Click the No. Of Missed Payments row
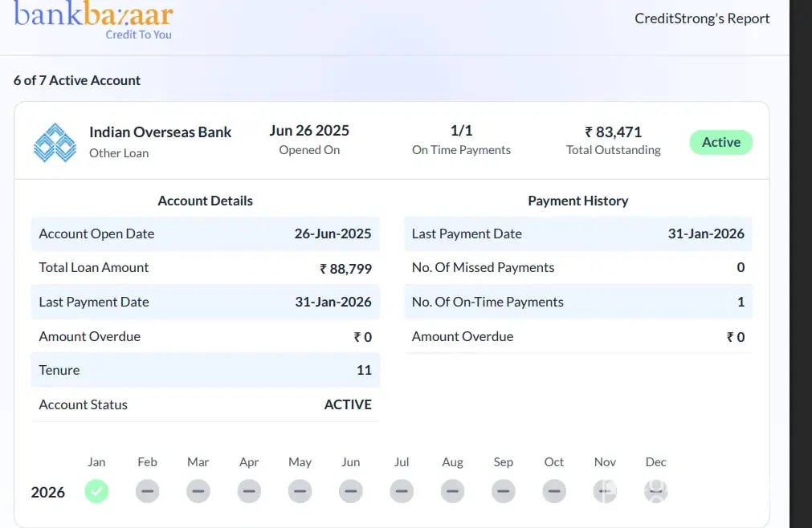Viewport: 812px width, 528px height. click(577, 268)
